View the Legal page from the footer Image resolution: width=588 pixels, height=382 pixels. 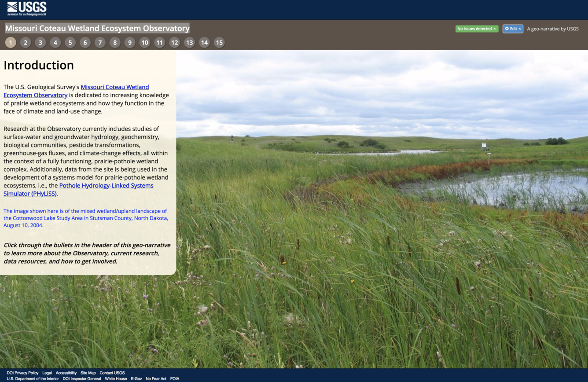pos(47,373)
